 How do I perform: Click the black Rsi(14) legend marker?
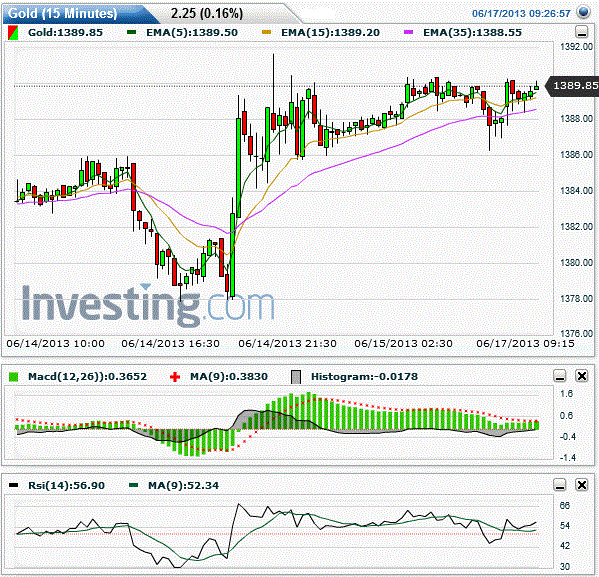point(13,486)
